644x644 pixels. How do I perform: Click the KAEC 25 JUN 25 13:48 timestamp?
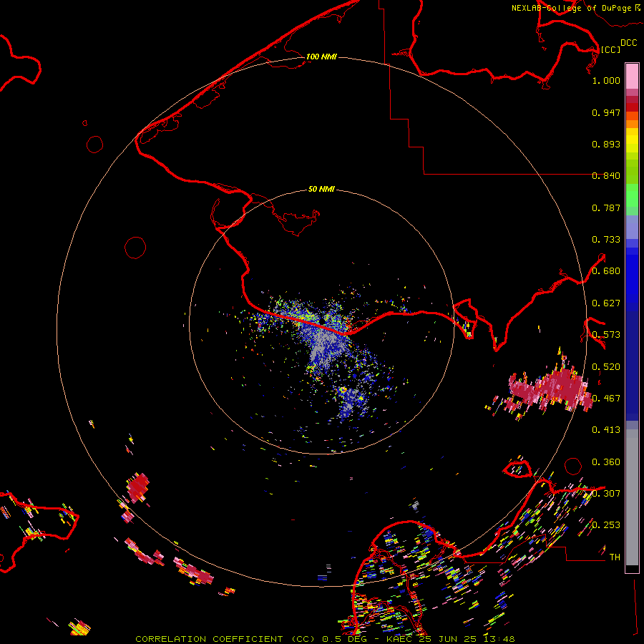pyautogui.click(x=451, y=639)
